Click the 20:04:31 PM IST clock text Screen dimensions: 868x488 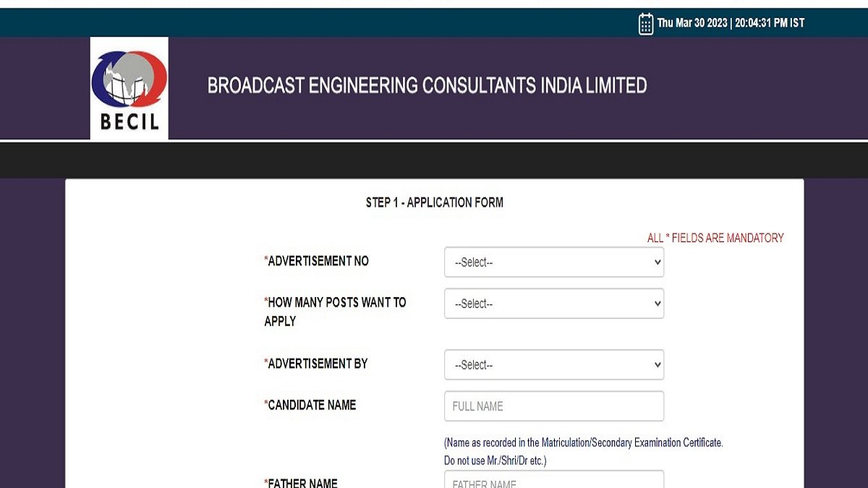coord(770,23)
